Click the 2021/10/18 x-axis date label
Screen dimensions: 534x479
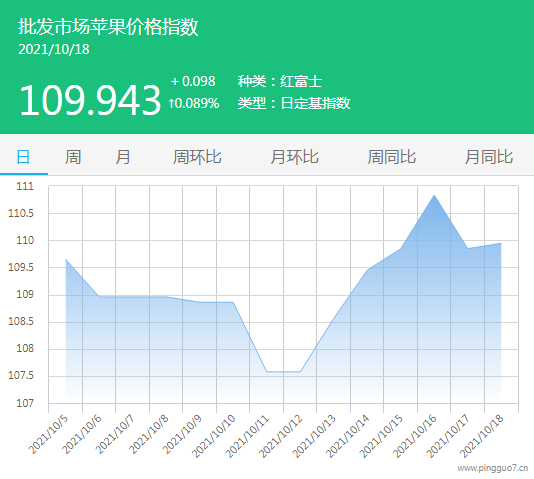click(481, 436)
